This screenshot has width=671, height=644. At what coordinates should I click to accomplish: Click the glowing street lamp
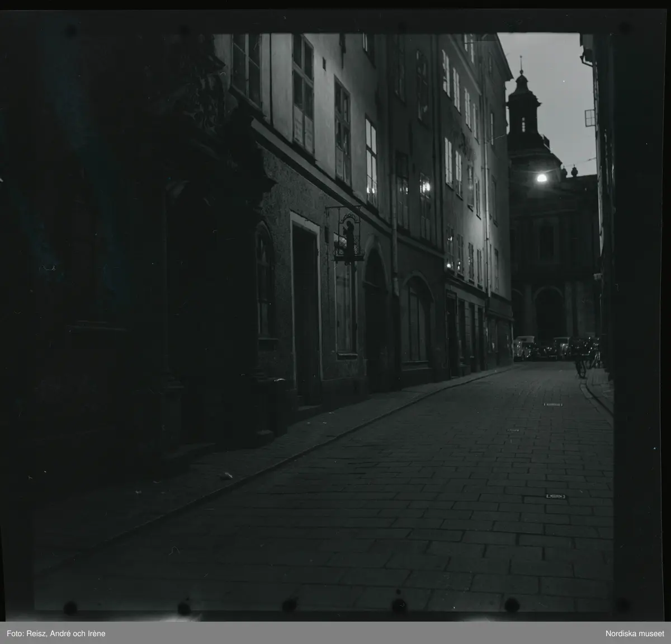541,178
